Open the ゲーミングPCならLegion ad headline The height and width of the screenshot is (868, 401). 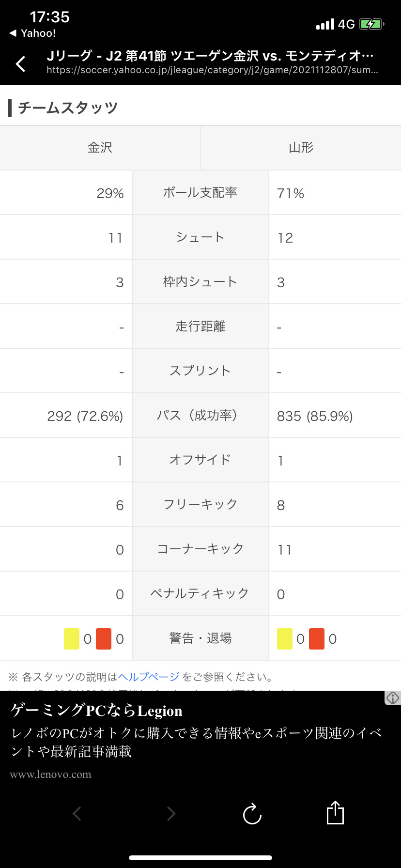(x=96, y=711)
